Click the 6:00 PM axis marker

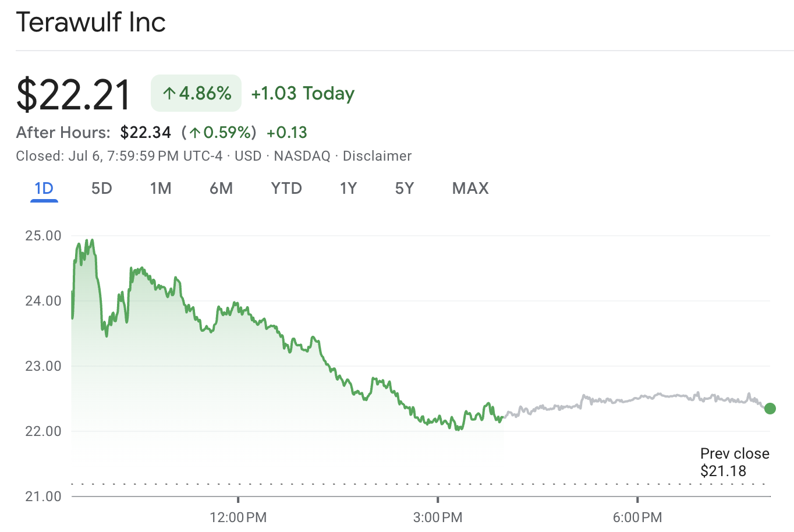pos(637,517)
